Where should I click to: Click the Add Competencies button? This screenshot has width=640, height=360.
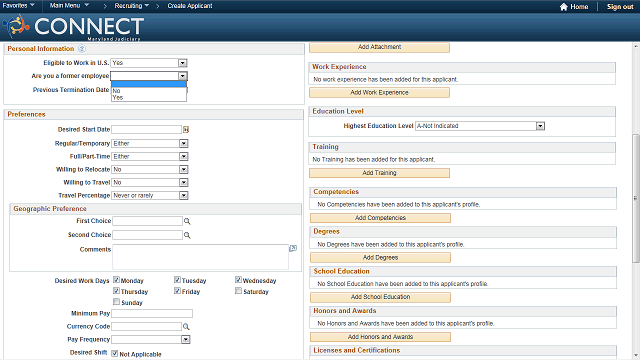(380, 218)
